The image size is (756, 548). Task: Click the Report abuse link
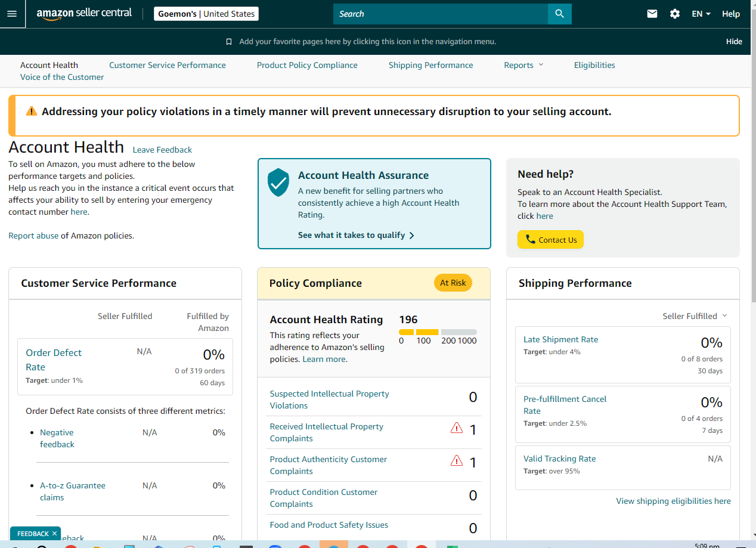[x=33, y=236]
